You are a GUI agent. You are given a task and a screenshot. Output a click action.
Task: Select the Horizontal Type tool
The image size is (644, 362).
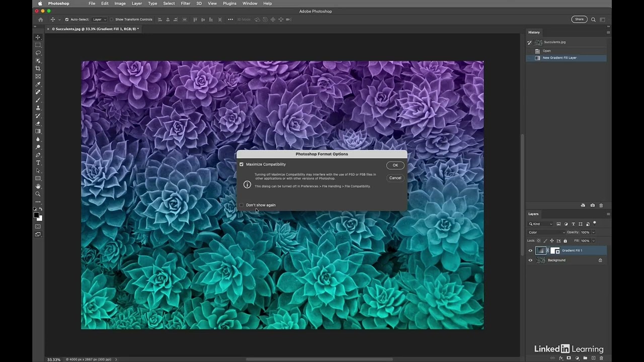(38, 163)
